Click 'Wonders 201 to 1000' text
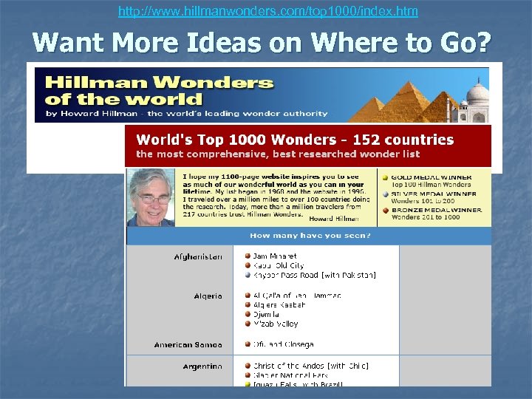 [x=426, y=217]
